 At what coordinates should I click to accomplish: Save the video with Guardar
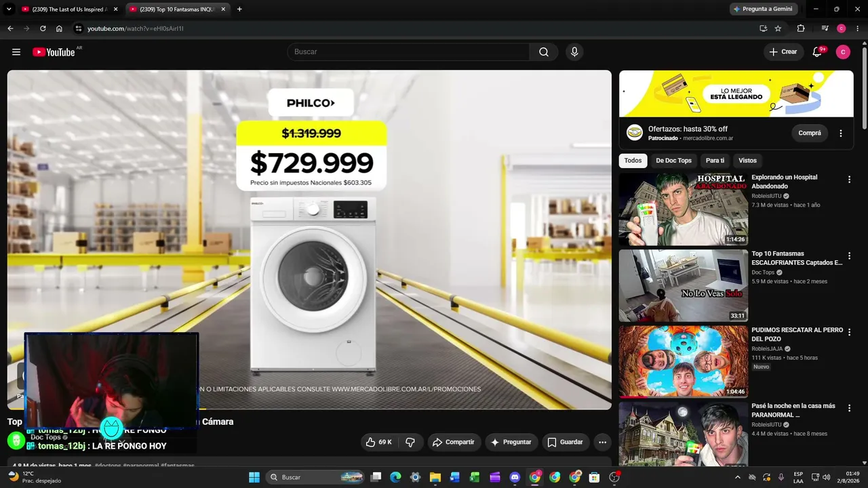coord(566,442)
